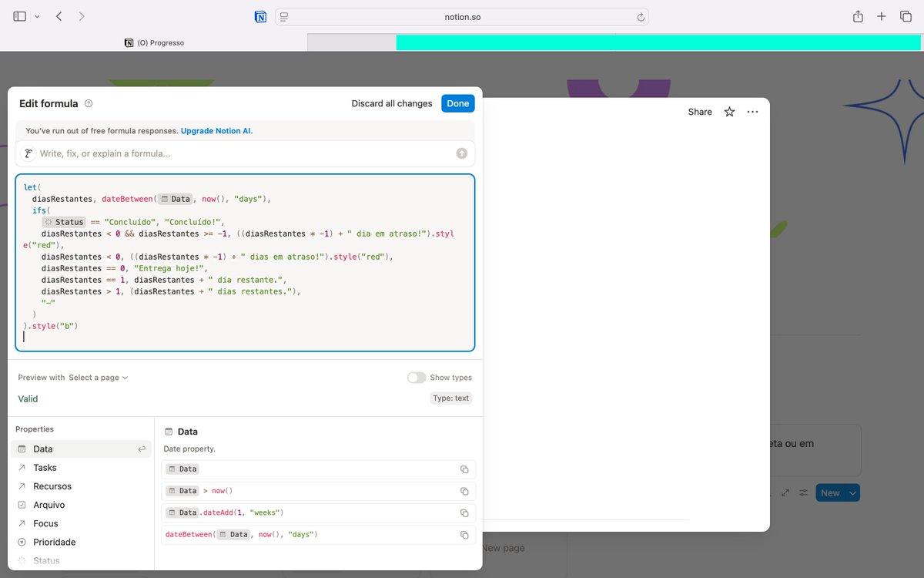Click inside the formula code editor
The height and width of the screenshot is (578, 924).
point(245,263)
